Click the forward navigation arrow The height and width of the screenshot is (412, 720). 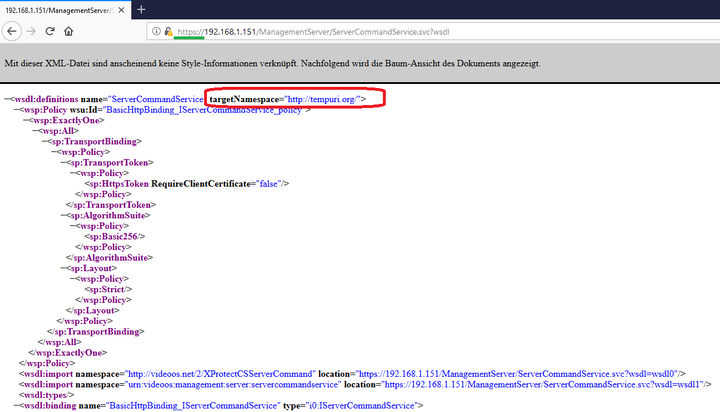[x=29, y=31]
